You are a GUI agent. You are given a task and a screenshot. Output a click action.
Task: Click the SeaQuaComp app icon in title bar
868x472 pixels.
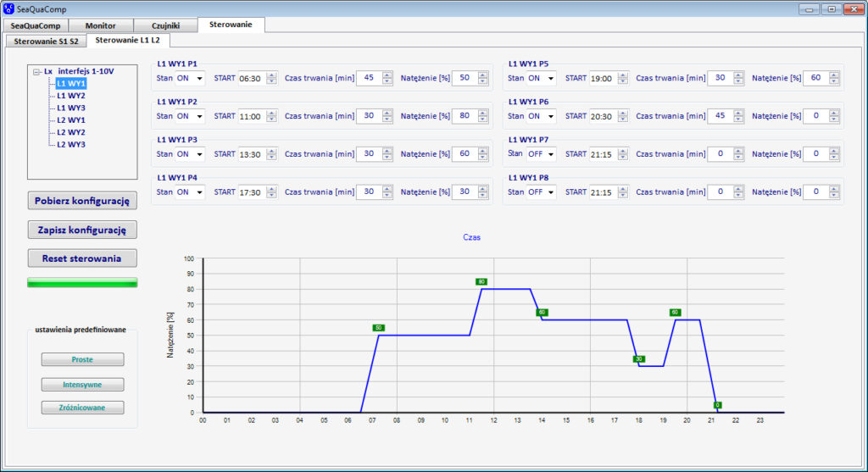(9, 8)
